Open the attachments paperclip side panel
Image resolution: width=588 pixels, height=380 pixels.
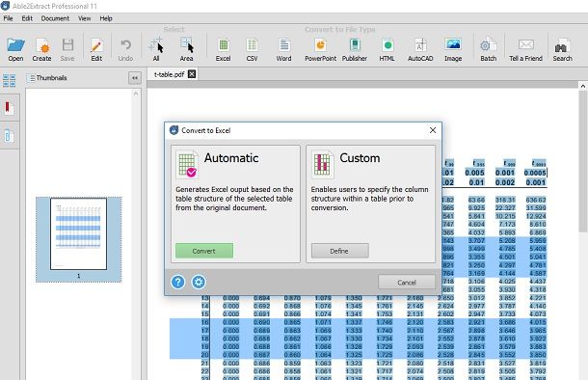pyautogui.click(x=9, y=135)
